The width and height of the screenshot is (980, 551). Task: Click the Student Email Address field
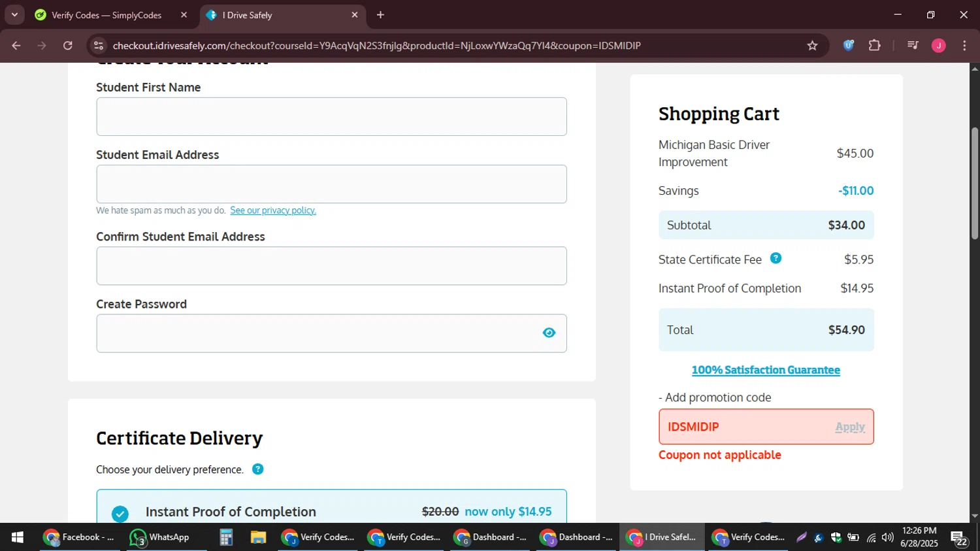[331, 184]
